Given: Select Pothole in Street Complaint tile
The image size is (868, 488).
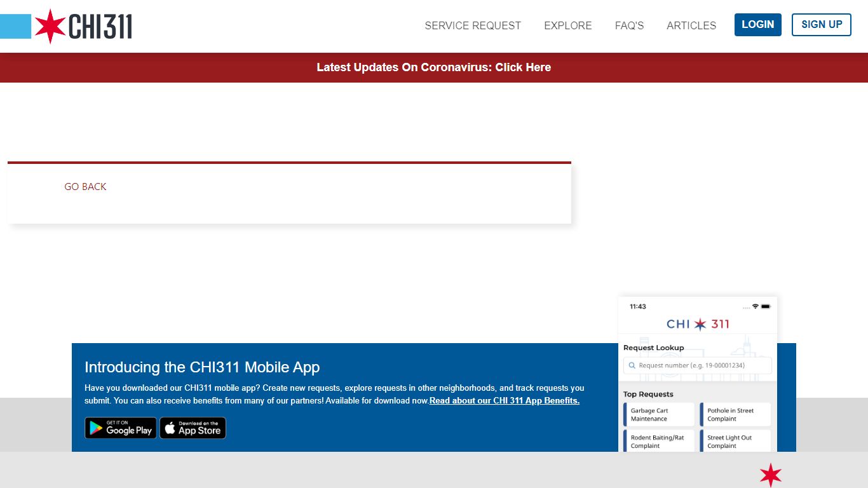Looking at the screenshot, I should click(x=735, y=414).
